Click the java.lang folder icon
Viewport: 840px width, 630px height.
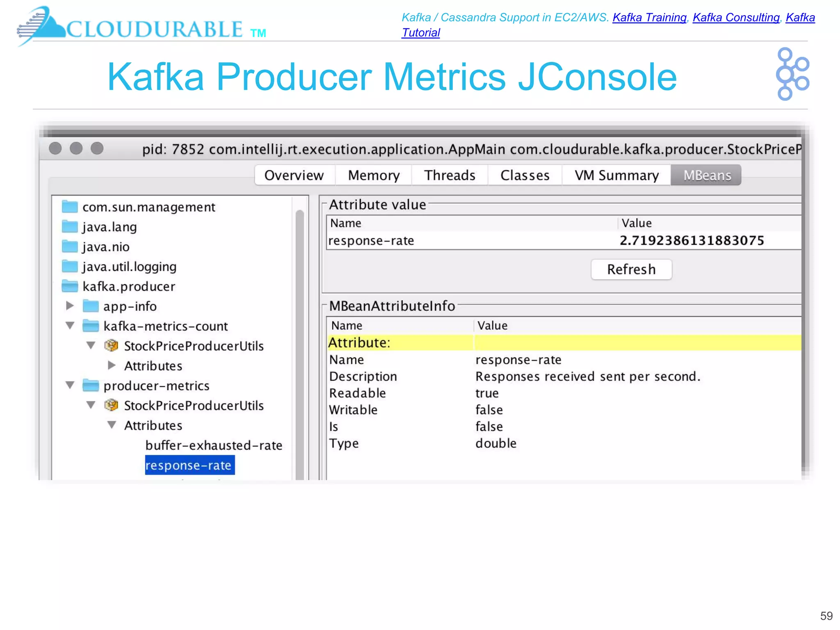click(x=69, y=226)
